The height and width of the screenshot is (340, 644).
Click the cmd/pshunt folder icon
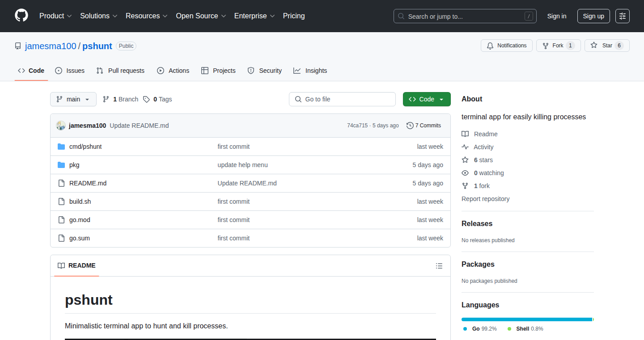tap(61, 147)
